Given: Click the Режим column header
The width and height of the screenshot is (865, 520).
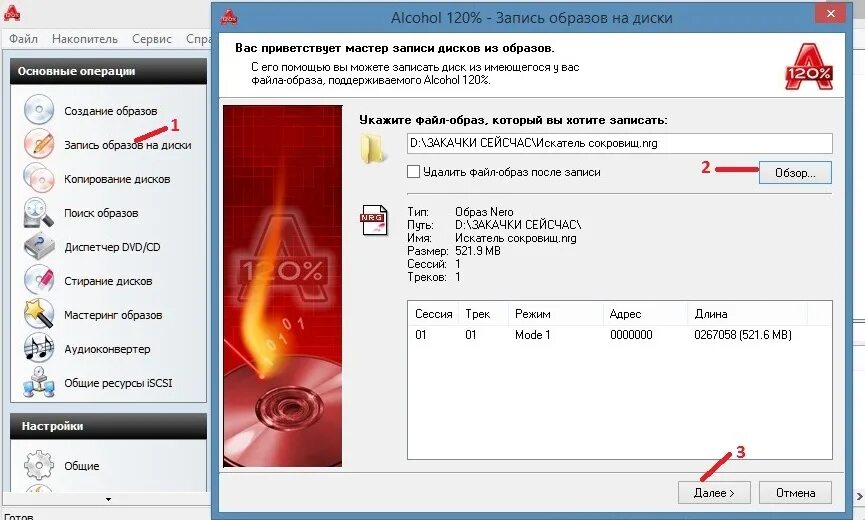Looking at the screenshot, I should pos(532,314).
